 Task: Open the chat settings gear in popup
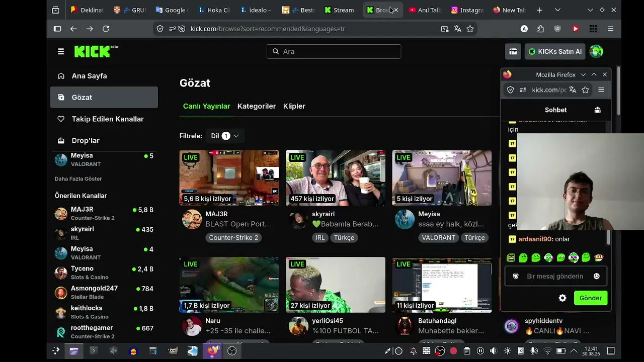[562, 298]
